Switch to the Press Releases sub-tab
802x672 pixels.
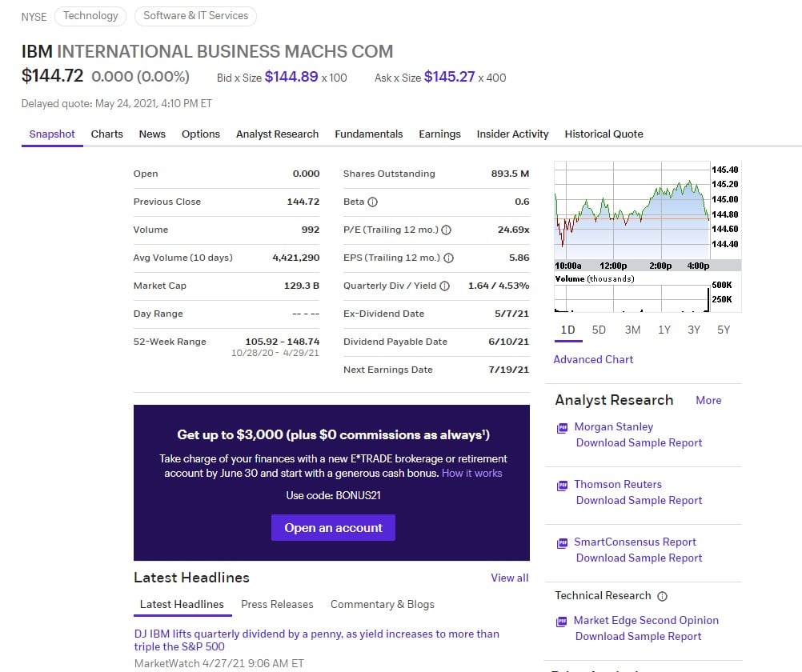[x=277, y=605]
